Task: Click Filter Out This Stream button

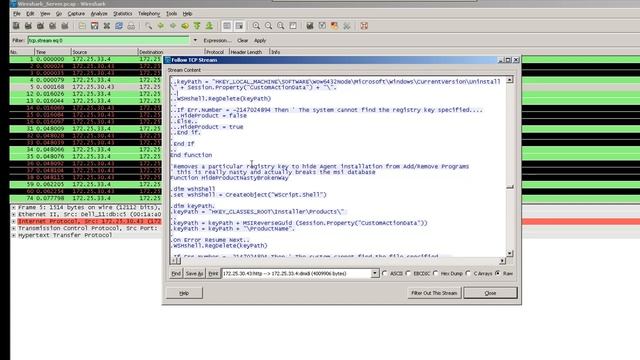Action: pos(434,293)
